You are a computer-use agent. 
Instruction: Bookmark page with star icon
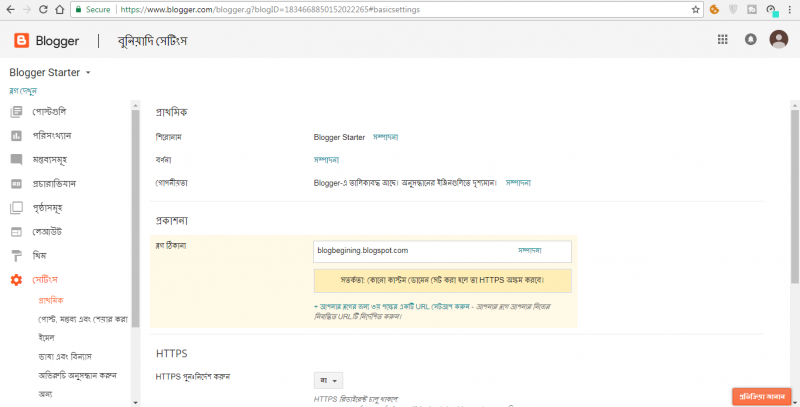pyautogui.click(x=695, y=10)
